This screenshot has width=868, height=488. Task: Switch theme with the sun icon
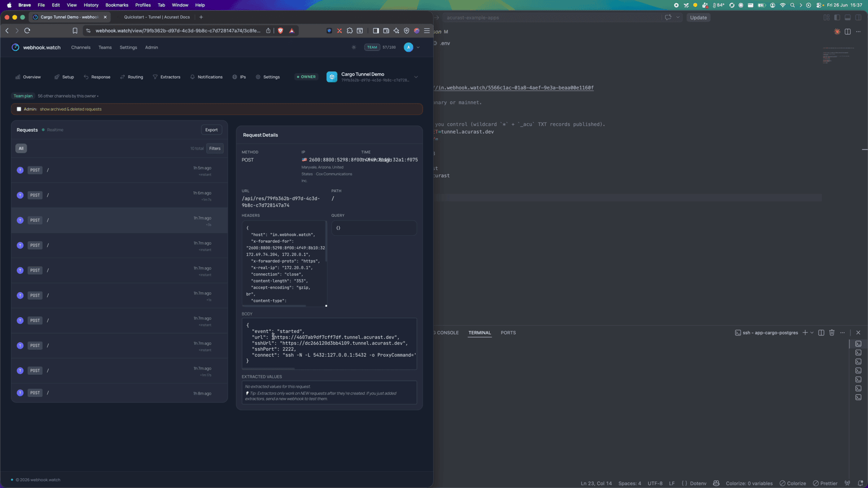(x=354, y=47)
